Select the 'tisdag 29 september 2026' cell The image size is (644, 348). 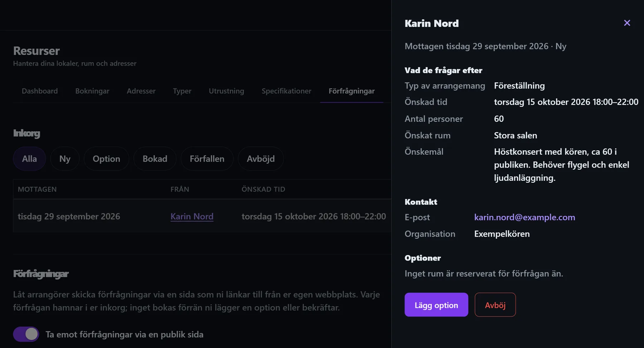coord(69,216)
